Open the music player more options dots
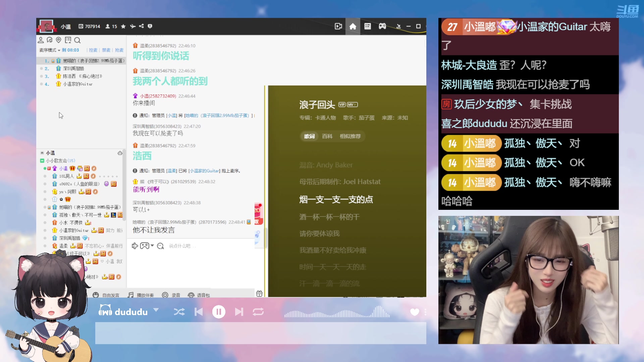Viewport: 644px width, 362px height. (425, 312)
